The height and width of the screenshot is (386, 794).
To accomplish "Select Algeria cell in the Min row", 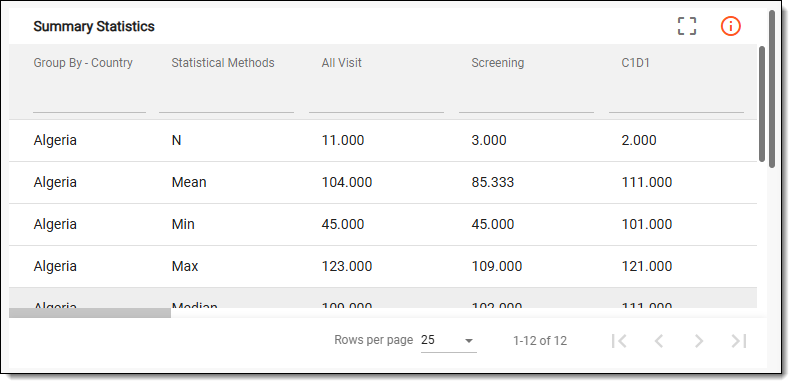I will pos(55,224).
